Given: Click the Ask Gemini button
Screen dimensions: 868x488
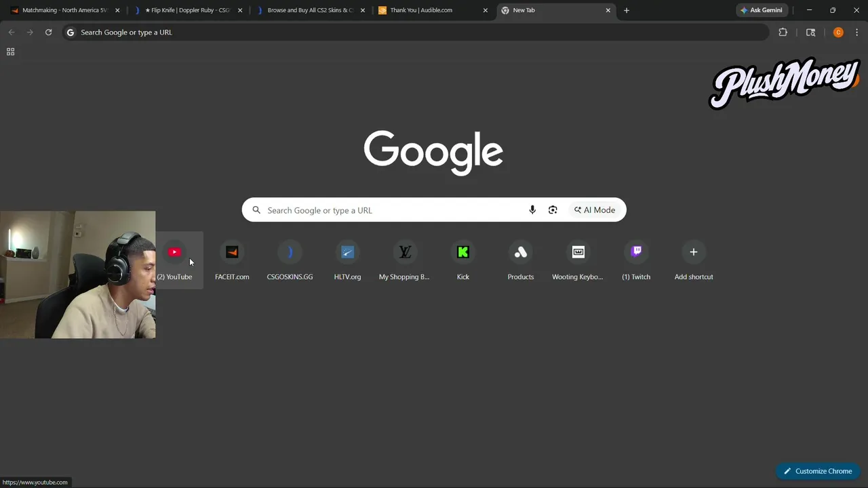Looking at the screenshot, I should coord(762,10).
